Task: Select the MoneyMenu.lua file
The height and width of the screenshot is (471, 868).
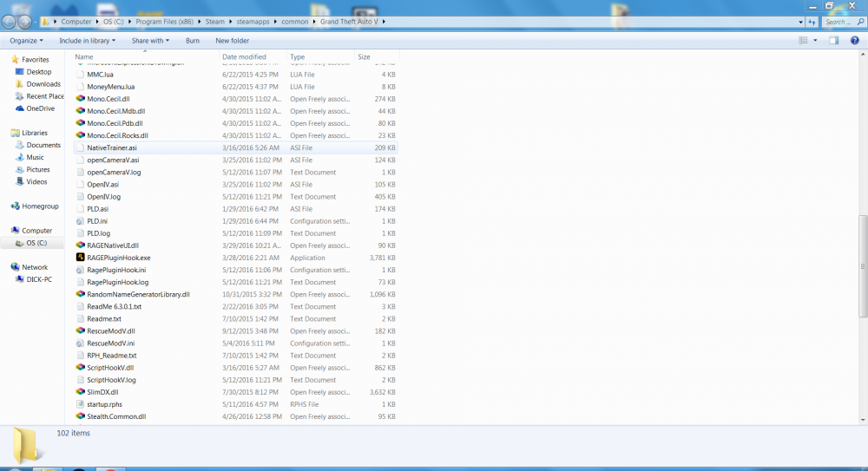Action: click(236, 87)
